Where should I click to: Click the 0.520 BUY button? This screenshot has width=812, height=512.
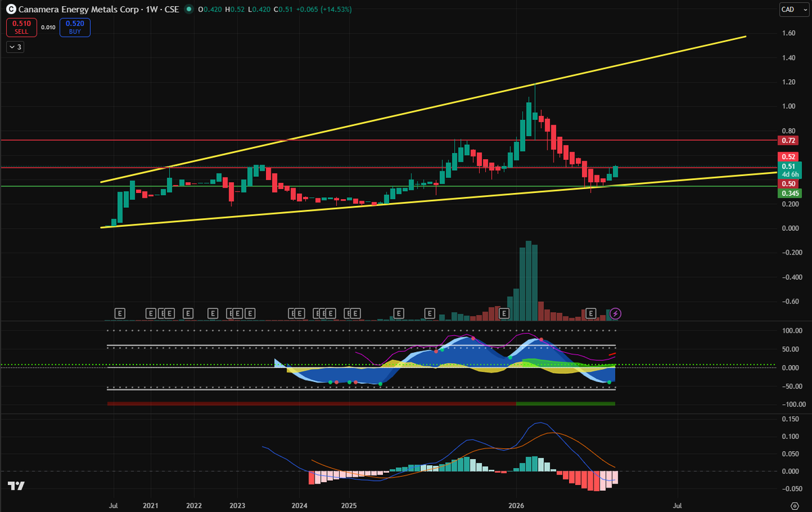[74, 27]
